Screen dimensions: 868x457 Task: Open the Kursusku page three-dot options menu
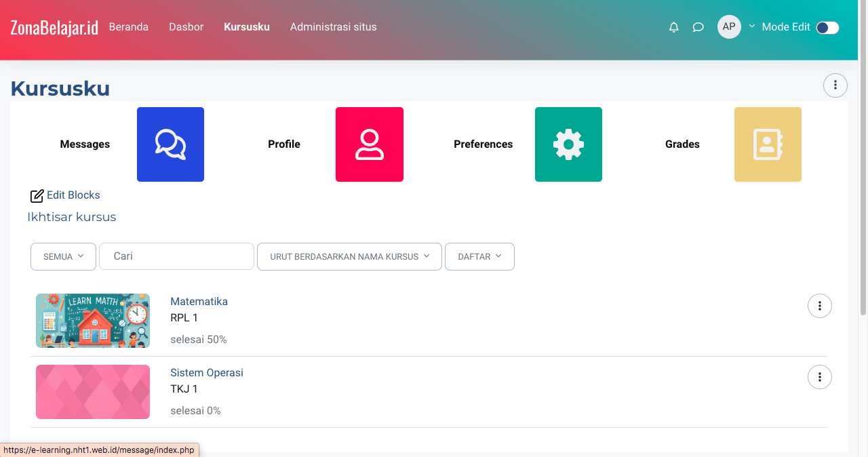(x=835, y=85)
